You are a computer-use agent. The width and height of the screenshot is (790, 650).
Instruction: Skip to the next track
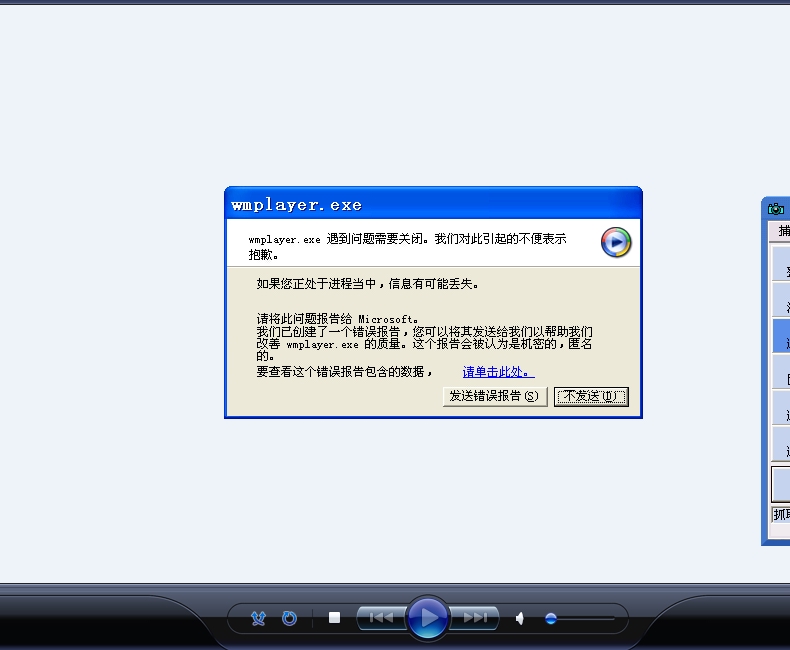[474, 618]
